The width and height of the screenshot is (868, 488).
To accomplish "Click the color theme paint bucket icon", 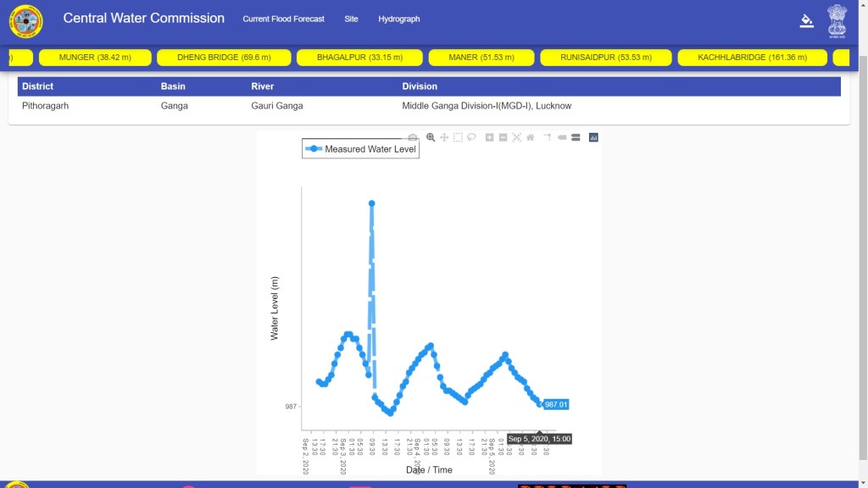I will [x=806, y=21].
